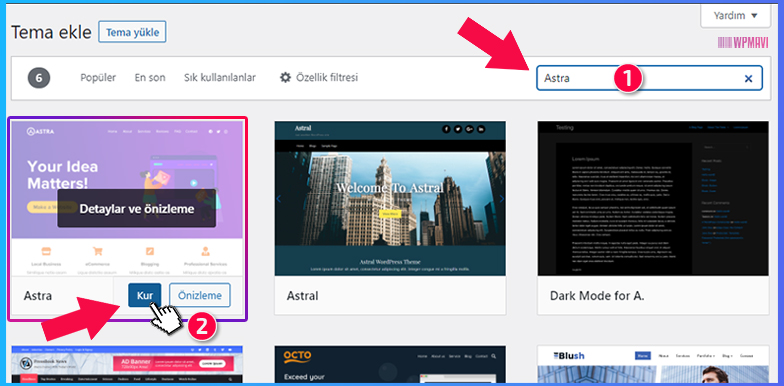Image resolution: width=784 pixels, height=386 pixels.
Task: Switch to the Popüler tab
Action: pos(98,78)
